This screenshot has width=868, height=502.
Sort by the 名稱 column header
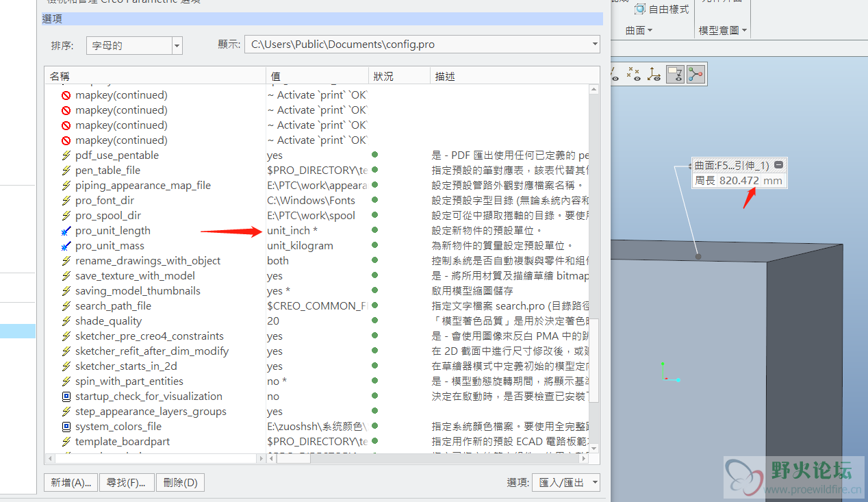pyautogui.click(x=155, y=76)
